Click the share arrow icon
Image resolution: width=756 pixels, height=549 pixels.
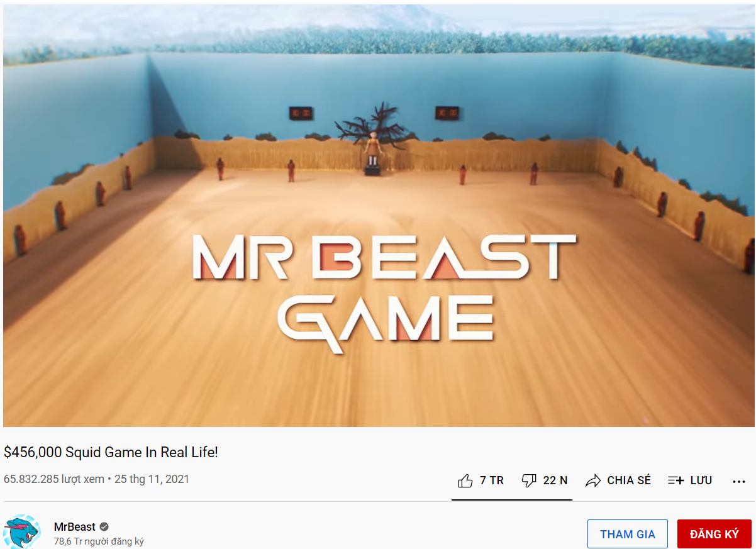592,481
